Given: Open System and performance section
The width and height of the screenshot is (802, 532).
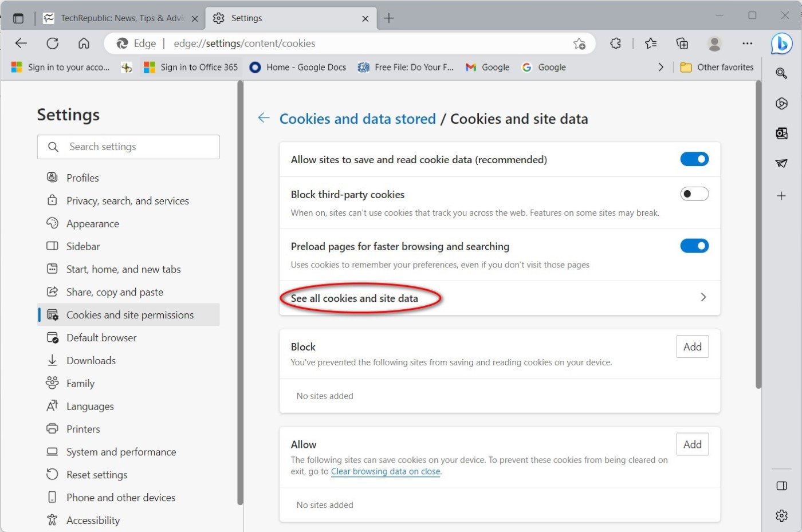Looking at the screenshot, I should point(128,452).
